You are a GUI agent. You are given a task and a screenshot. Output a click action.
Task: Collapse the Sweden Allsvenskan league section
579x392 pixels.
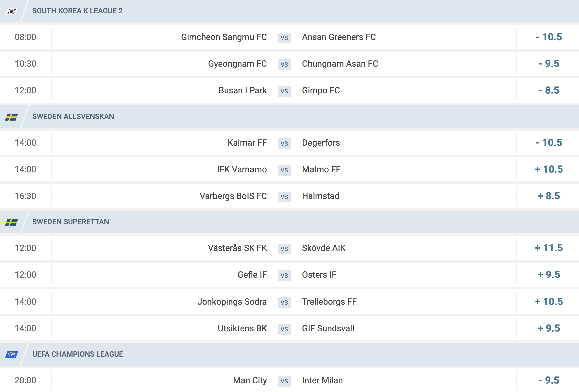[289, 117]
